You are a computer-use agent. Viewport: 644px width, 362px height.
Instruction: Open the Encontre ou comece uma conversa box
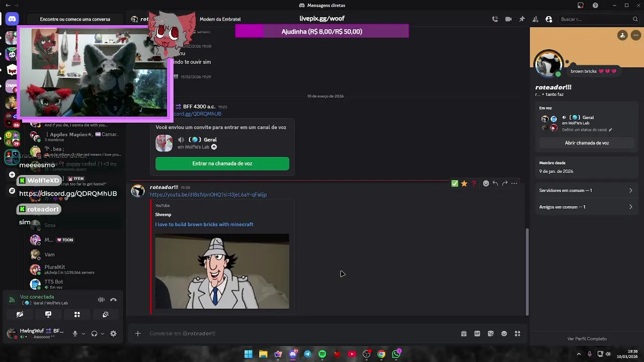pyautogui.click(x=75, y=19)
